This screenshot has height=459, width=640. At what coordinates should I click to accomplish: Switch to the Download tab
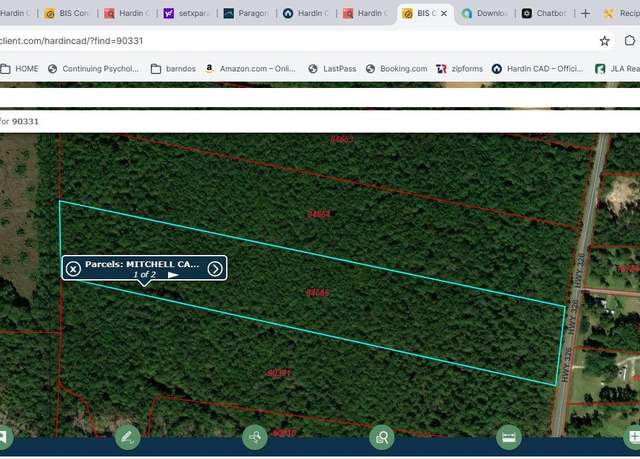pos(485,13)
